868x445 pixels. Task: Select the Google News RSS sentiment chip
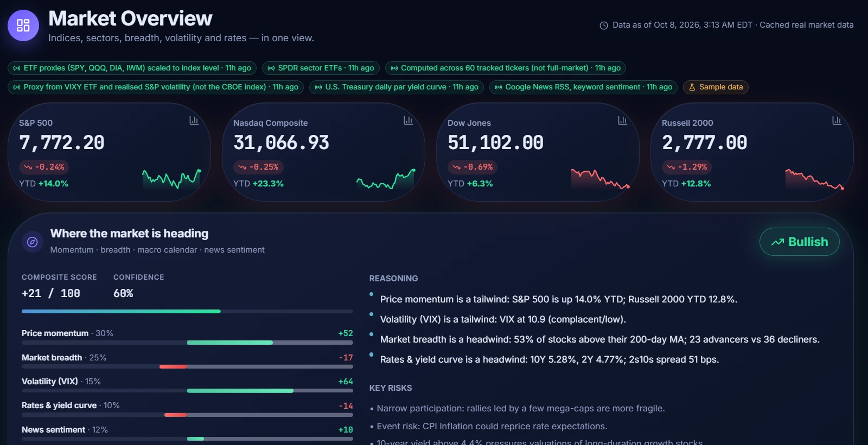pos(583,87)
